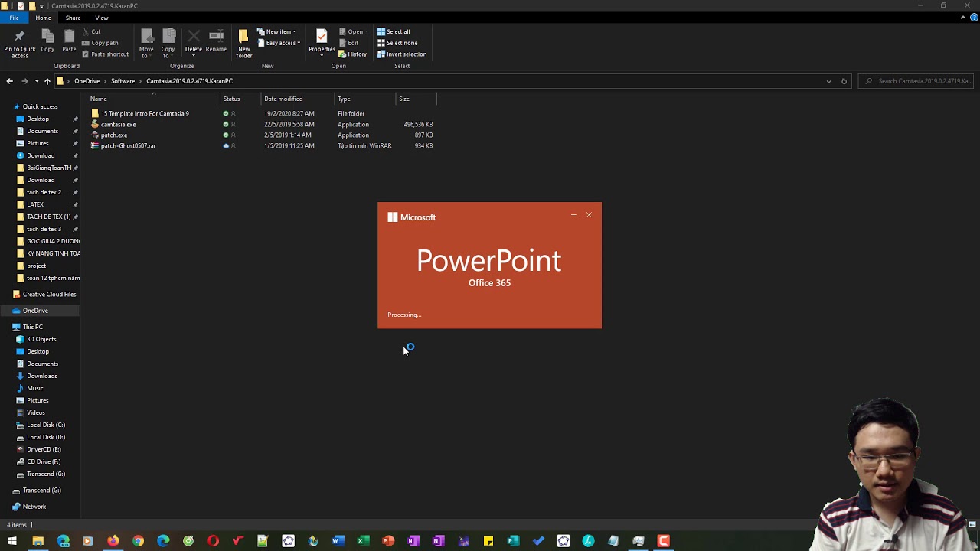Select Paste shortcut command
980x551 pixels.
tap(105, 54)
